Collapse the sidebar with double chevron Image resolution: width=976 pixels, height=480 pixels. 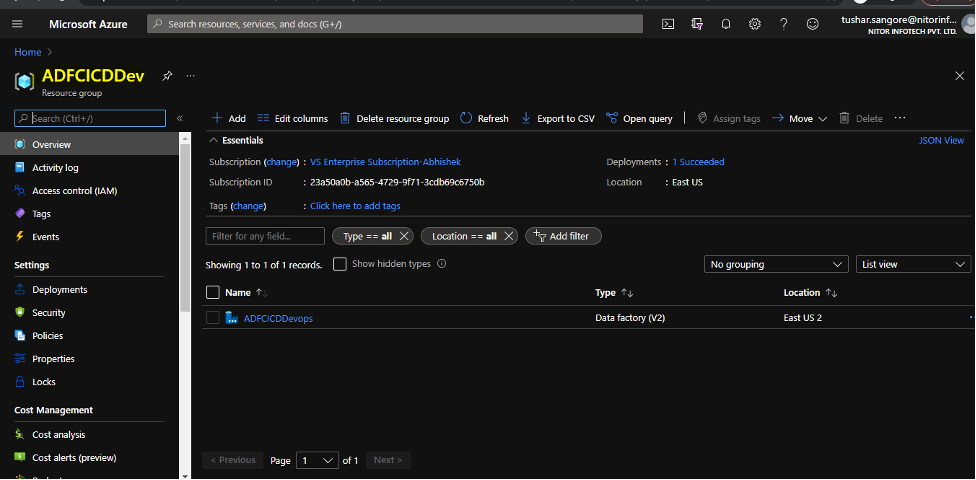point(179,118)
